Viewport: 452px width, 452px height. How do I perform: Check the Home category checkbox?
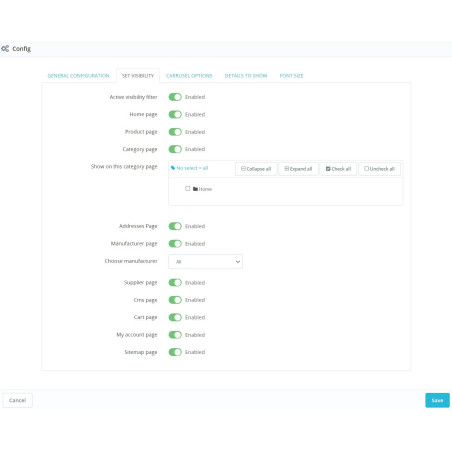click(x=188, y=189)
